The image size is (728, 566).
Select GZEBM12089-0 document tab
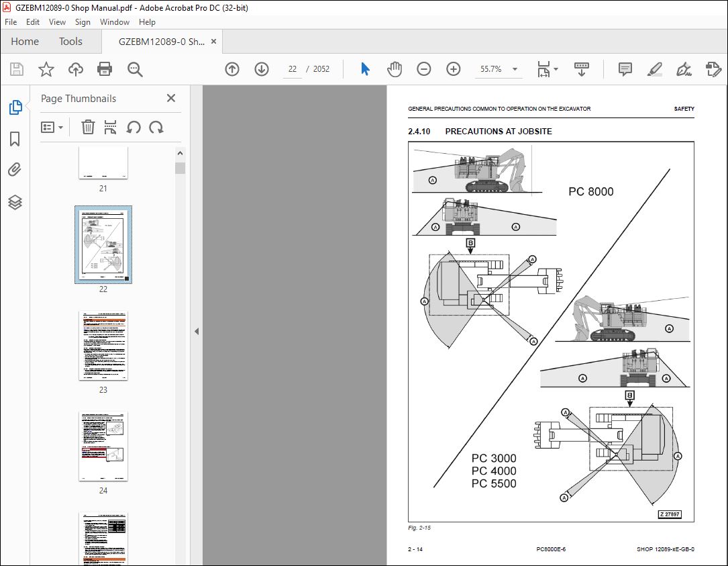pyautogui.click(x=161, y=42)
